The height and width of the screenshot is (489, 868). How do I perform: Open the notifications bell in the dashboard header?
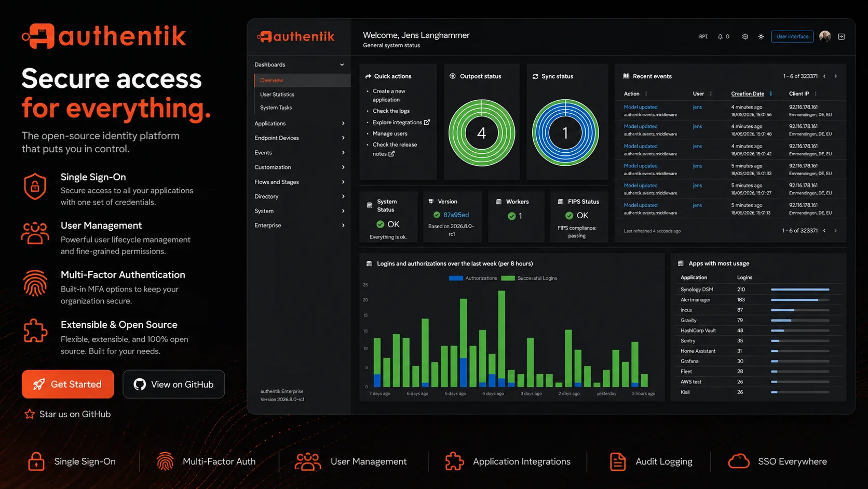(x=720, y=36)
